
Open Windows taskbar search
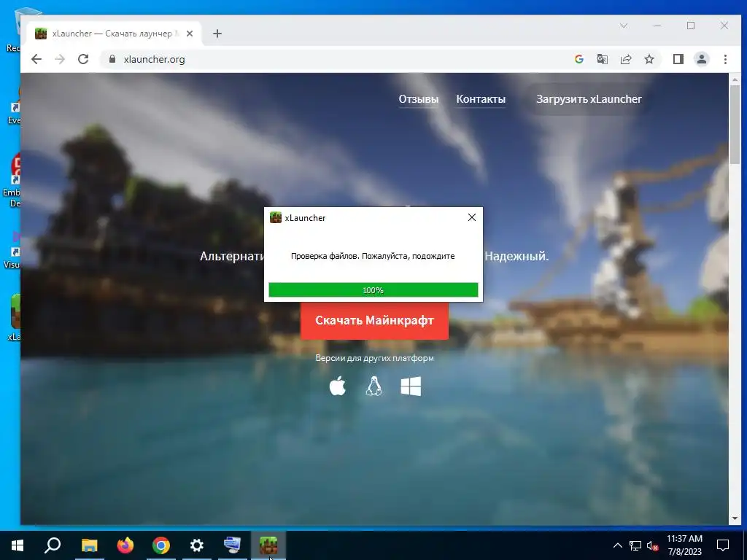click(x=53, y=545)
